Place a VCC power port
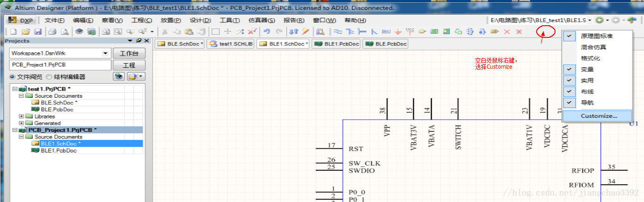This screenshot has width=644, height=202. click(410, 31)
